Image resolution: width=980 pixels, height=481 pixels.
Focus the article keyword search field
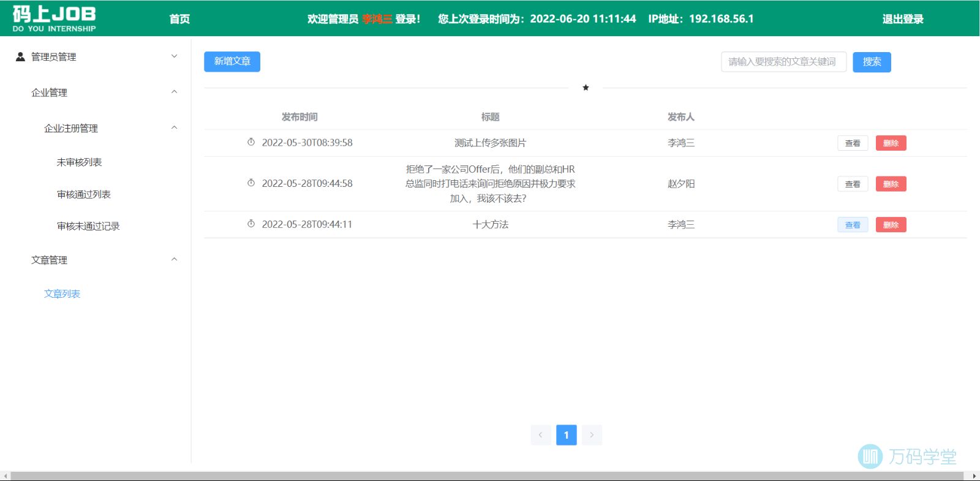(783, 62)
